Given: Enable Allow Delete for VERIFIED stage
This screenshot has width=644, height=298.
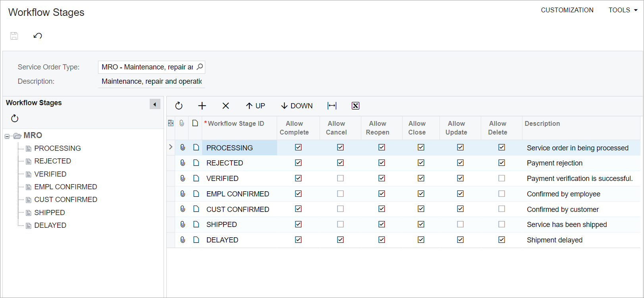Looking at the screenshot, I should (x=501, y=178).
